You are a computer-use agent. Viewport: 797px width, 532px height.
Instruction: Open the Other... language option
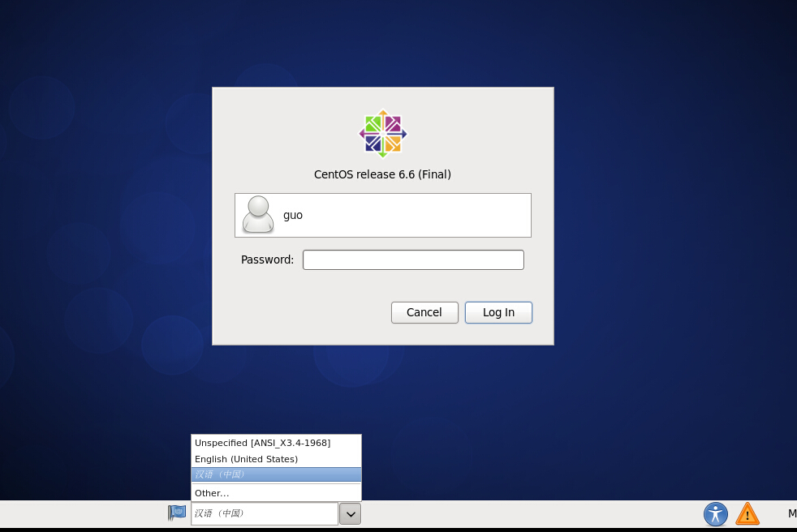pos(276,493)
